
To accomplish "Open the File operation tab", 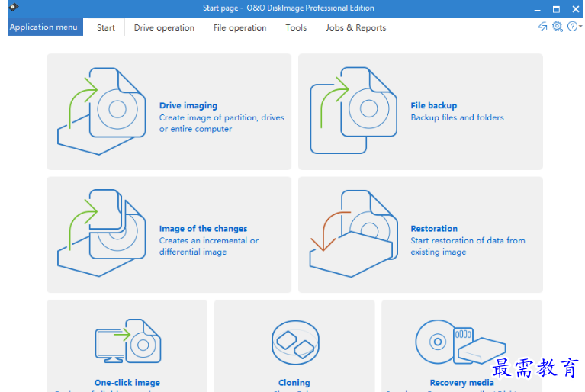I will click(240, 27).
